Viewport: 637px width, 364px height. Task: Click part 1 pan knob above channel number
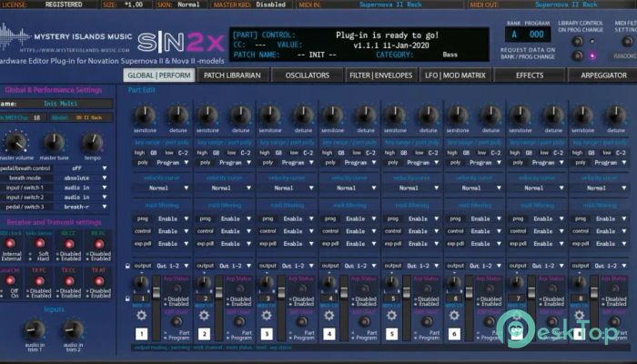141,282
